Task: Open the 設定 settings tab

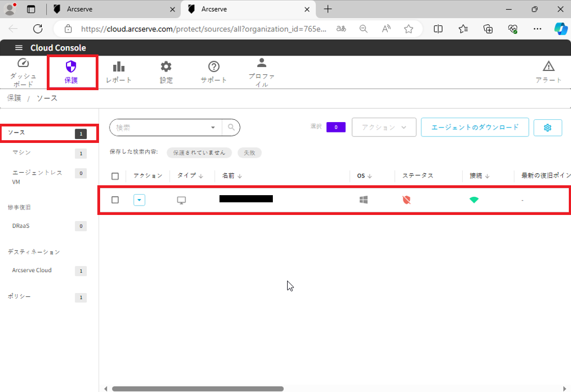Action: (166, 73)
